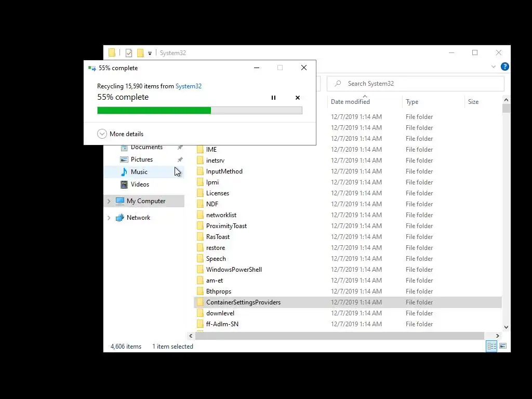Click the search magnifier icon
Viewport: 532px width, 399px height.
point(338,84)
